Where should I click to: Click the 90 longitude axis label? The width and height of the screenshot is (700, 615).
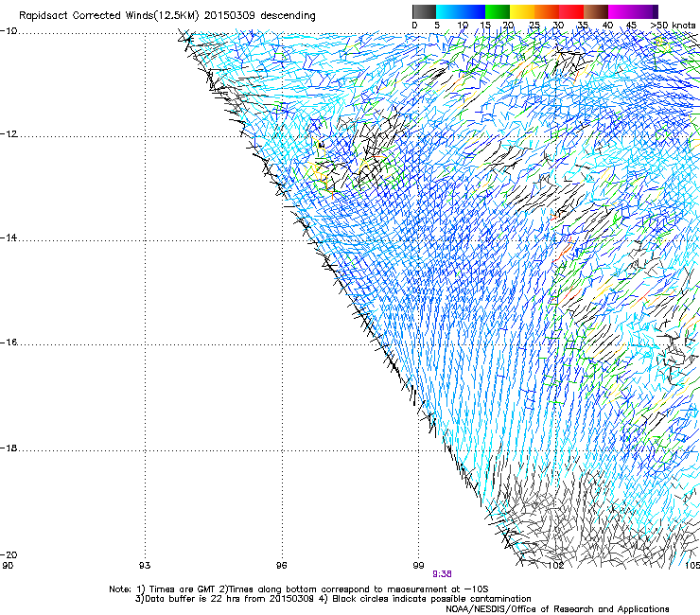[8, 566]
